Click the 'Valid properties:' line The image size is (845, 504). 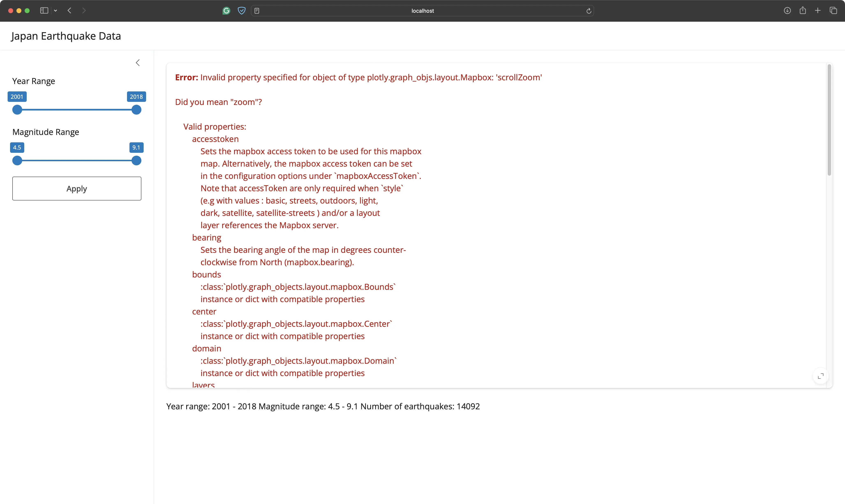215,127
